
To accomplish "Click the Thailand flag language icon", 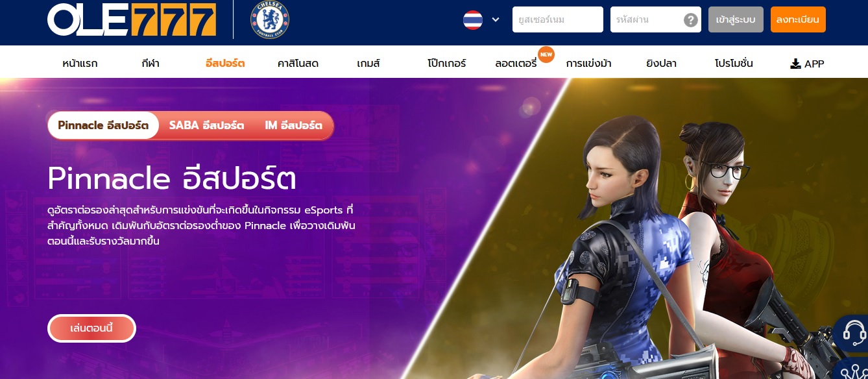I will pos(472,19).
